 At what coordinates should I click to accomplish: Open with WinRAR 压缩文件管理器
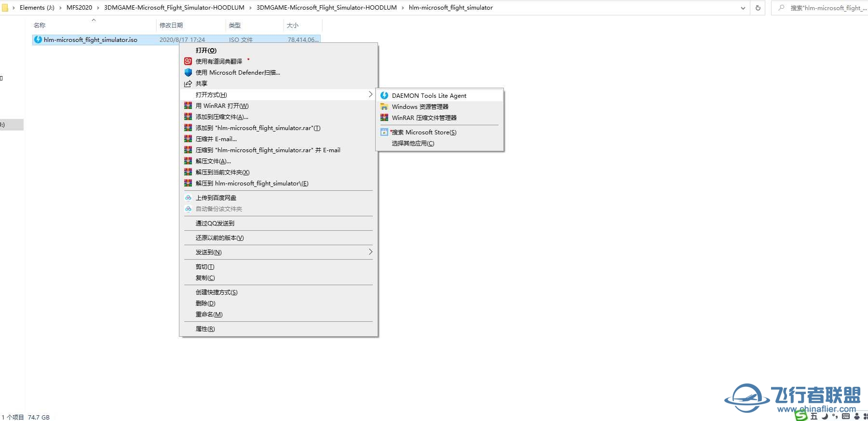click(439, 118)
